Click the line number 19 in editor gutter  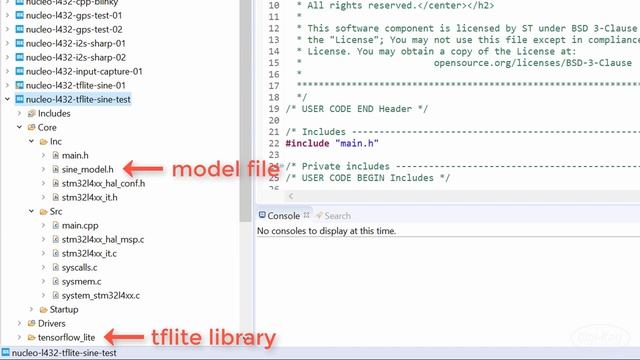(274, 109)
